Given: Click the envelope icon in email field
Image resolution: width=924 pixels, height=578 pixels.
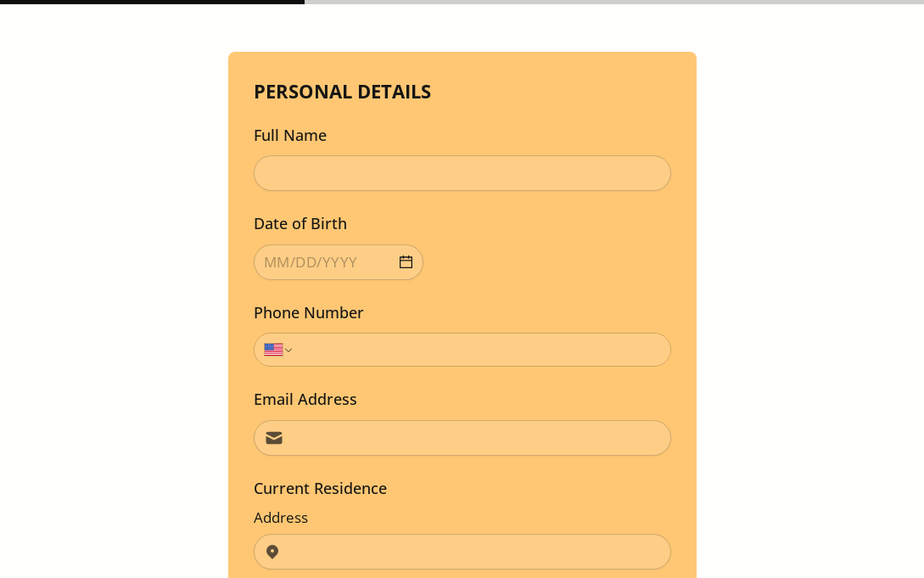Looking at the screenshot, I should (274, 438).
